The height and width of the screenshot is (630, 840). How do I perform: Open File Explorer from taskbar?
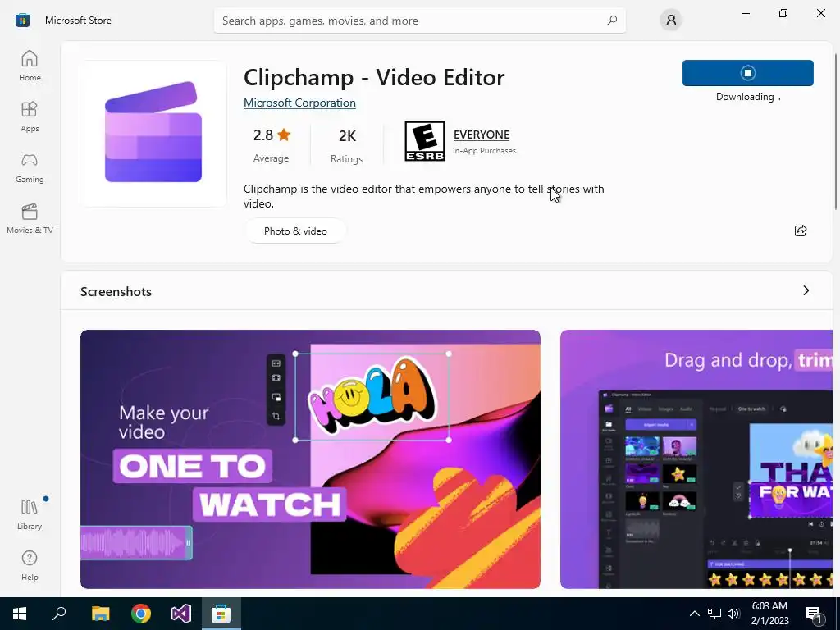[x=100, y=614]
